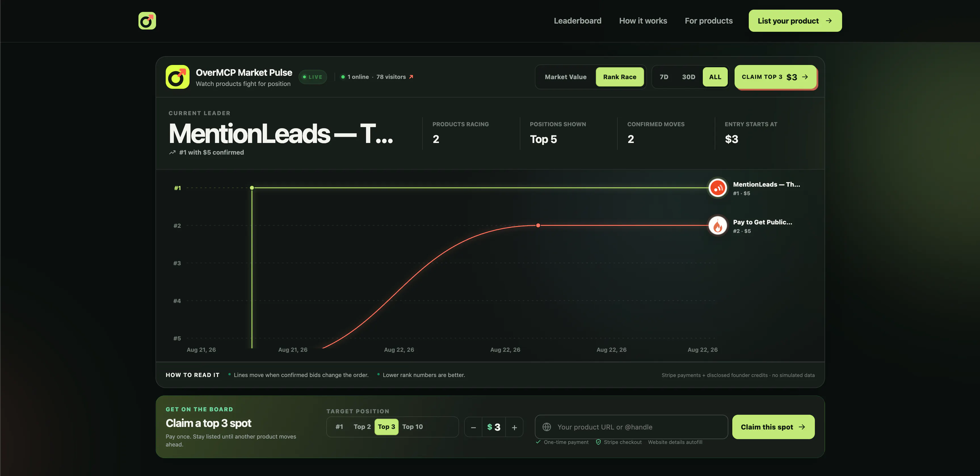Screen dimensions: 980x476
Task: Click the Website details autofill text
Action: (675, 442)
